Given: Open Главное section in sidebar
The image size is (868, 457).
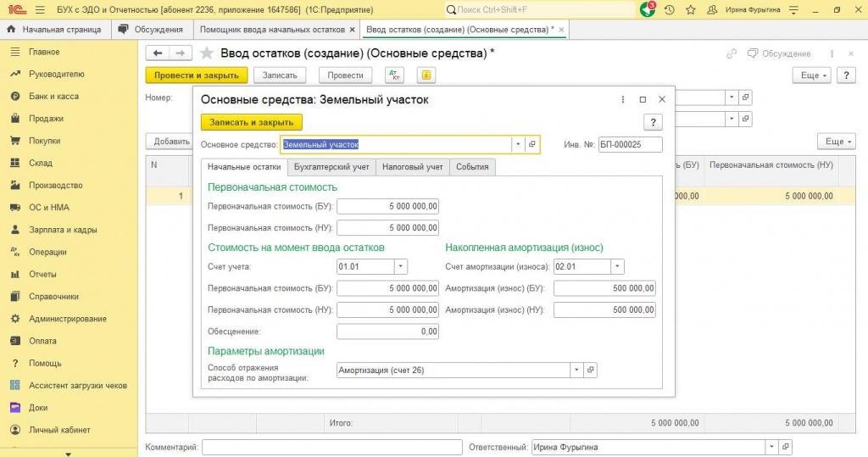Looking at the screenshot, I should [x=44, y=52].
